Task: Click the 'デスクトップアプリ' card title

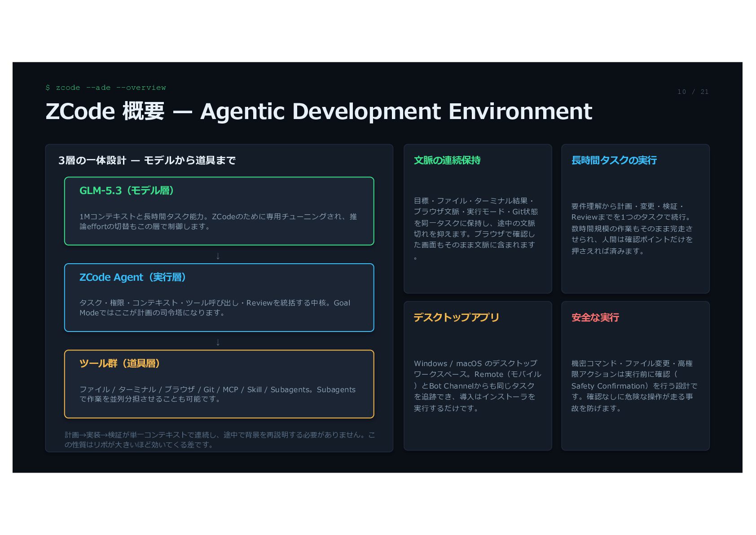Action: click(x=456, y=318)
